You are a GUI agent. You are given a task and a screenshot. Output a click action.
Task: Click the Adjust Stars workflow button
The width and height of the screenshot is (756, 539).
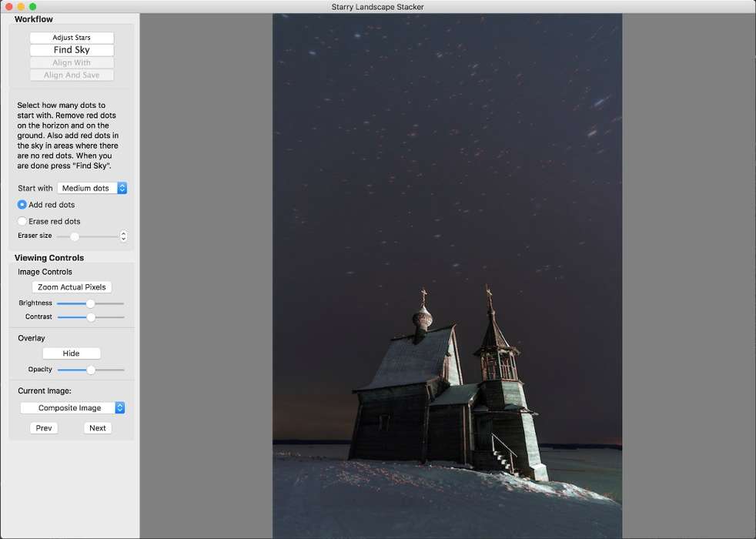(x=72, y=38)
